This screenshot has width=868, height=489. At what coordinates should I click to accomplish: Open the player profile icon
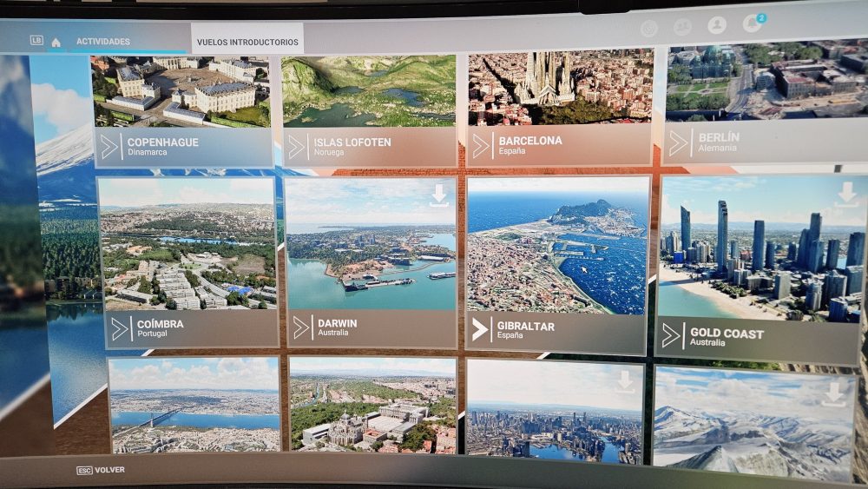[x=716, y=26]
